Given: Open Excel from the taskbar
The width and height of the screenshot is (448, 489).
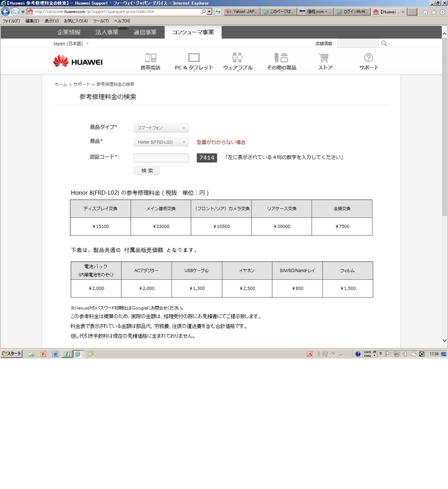Looking at the screenshot, I should tap(66, 354).
